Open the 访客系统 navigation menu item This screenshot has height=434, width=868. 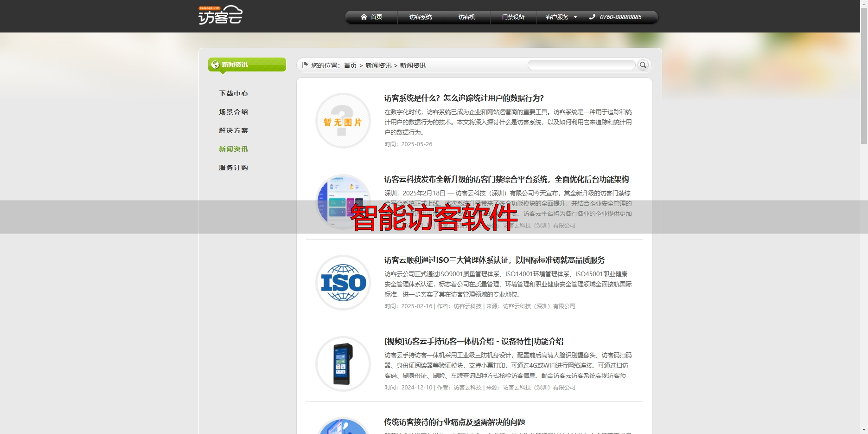pyautogui.click(x=421, y=17)
